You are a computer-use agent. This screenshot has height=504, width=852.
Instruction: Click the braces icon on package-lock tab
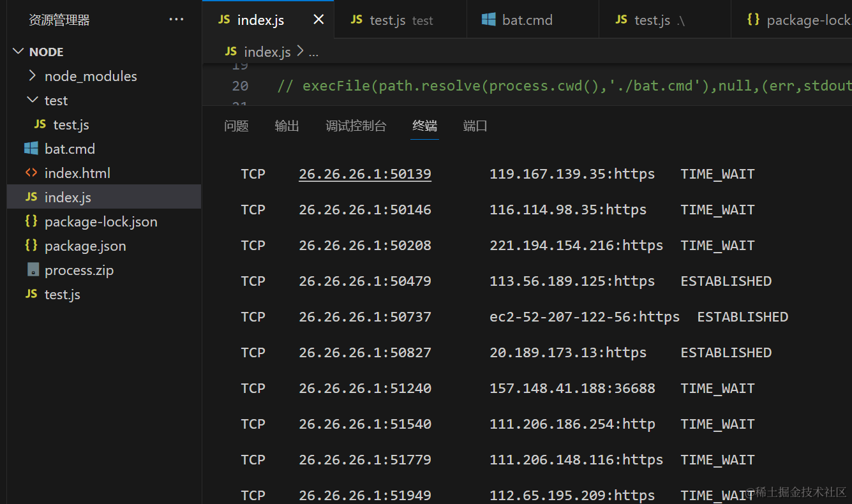[x=753, y=20]
